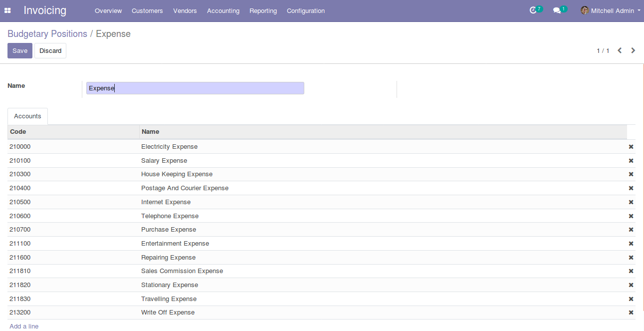The width and height of the screenshot is (644, 331).
Task: Open the Reporting menu
Action: [263, 10]
